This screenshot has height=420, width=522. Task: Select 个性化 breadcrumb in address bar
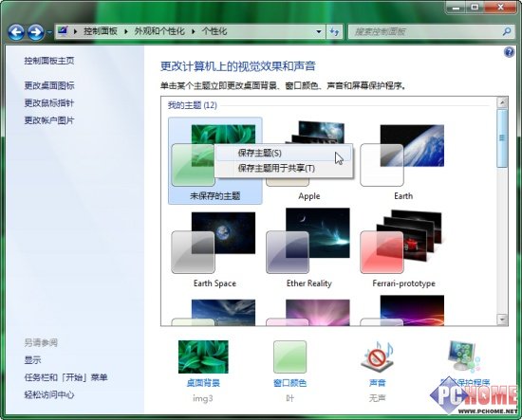click(x=214, y=31)
